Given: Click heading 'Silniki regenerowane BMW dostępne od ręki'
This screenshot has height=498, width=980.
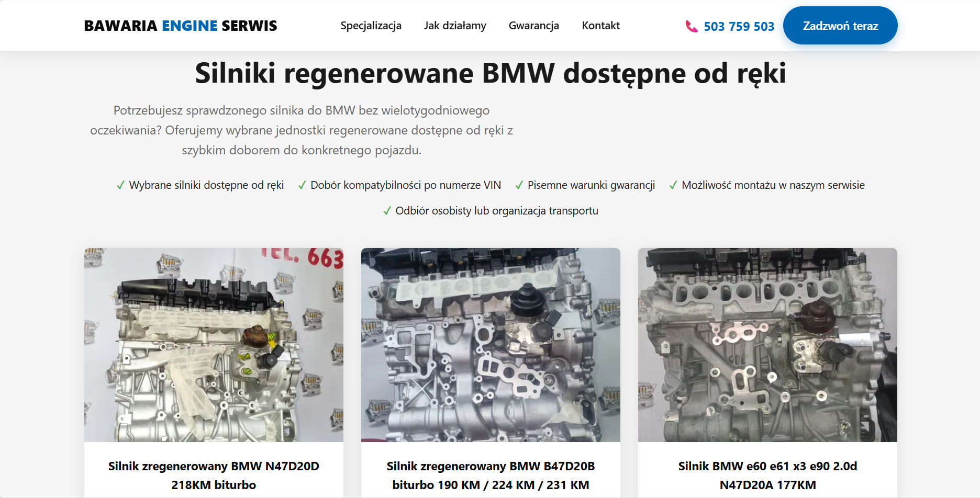Looking at the screenshot, I should click(x=491, y=73).
